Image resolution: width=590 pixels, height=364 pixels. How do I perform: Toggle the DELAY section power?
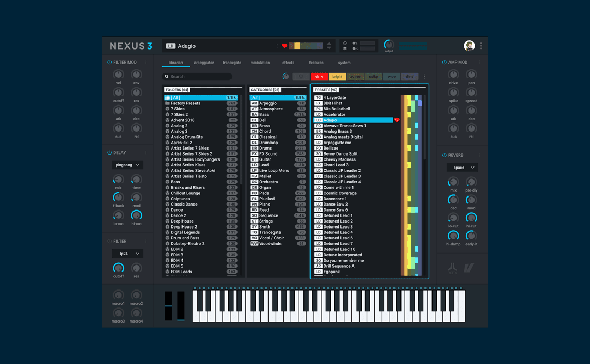pos(109,153)
